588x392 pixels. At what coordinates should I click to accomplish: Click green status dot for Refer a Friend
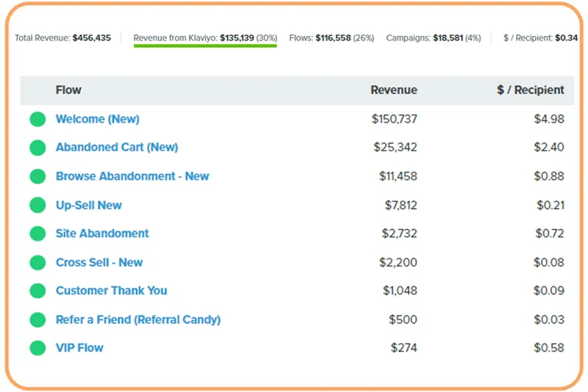coord(37,319)
